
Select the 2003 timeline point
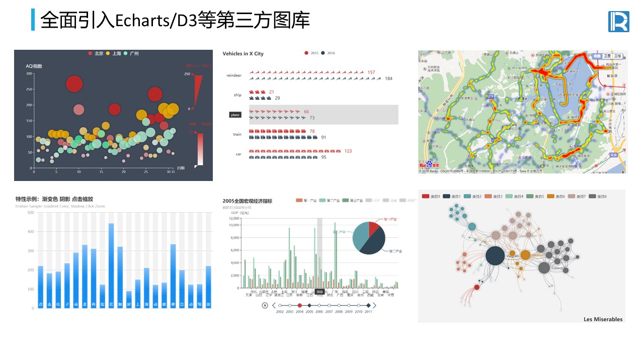[x=290, y=306]
